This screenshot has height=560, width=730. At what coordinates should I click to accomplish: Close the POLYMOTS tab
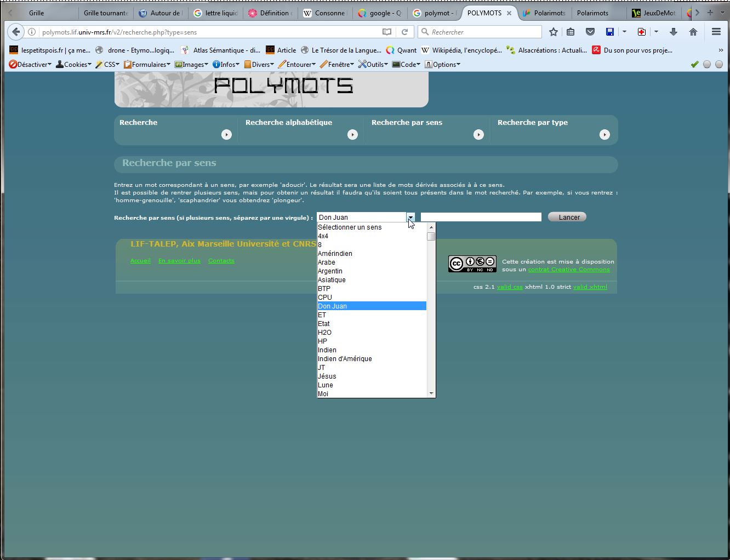509,13
